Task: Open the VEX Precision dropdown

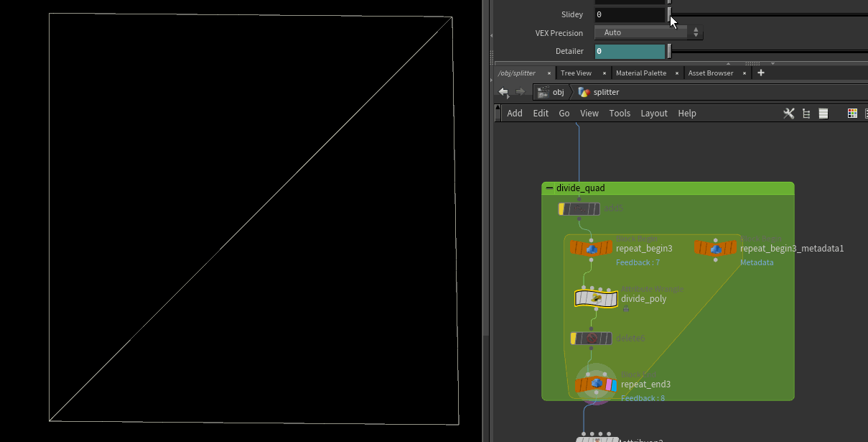Action: coord(648,33)
